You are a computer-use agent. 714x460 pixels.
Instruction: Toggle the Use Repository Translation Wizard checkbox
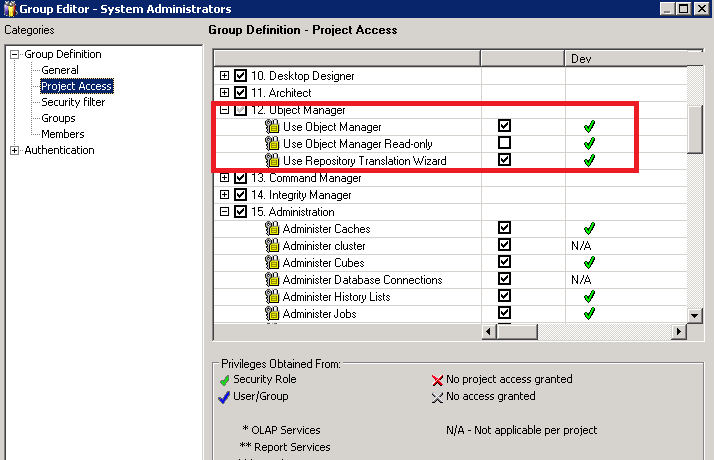(x=504, y=159)
